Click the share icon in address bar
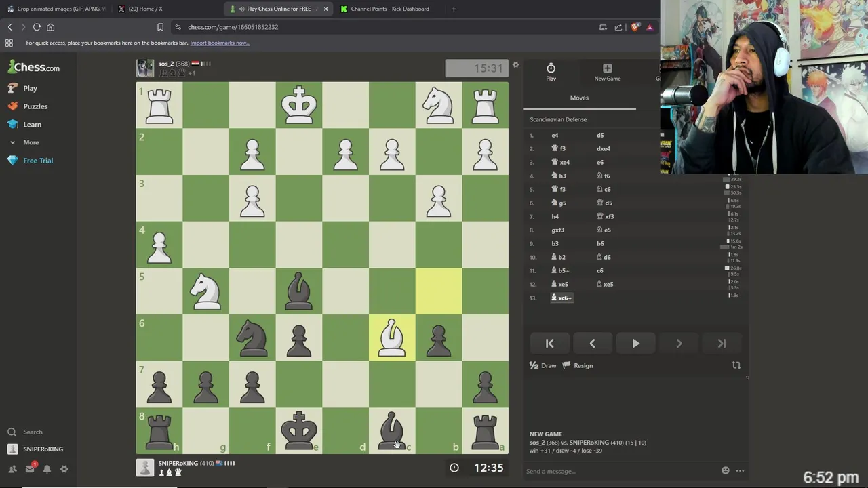This screenshot has width=868, height=488. click(618, 27)
